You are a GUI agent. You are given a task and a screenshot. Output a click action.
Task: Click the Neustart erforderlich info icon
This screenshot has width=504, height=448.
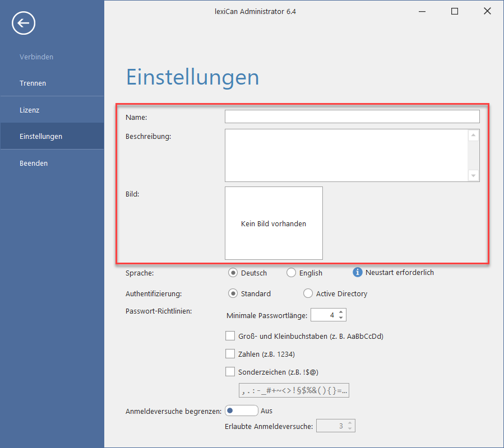click(x=357, y=272)
